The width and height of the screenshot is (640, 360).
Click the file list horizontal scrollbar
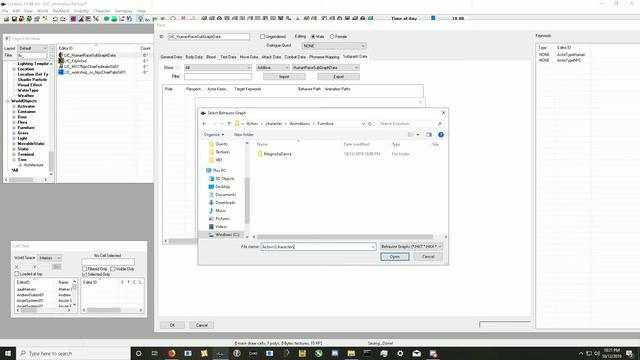(x=345, y=237)
